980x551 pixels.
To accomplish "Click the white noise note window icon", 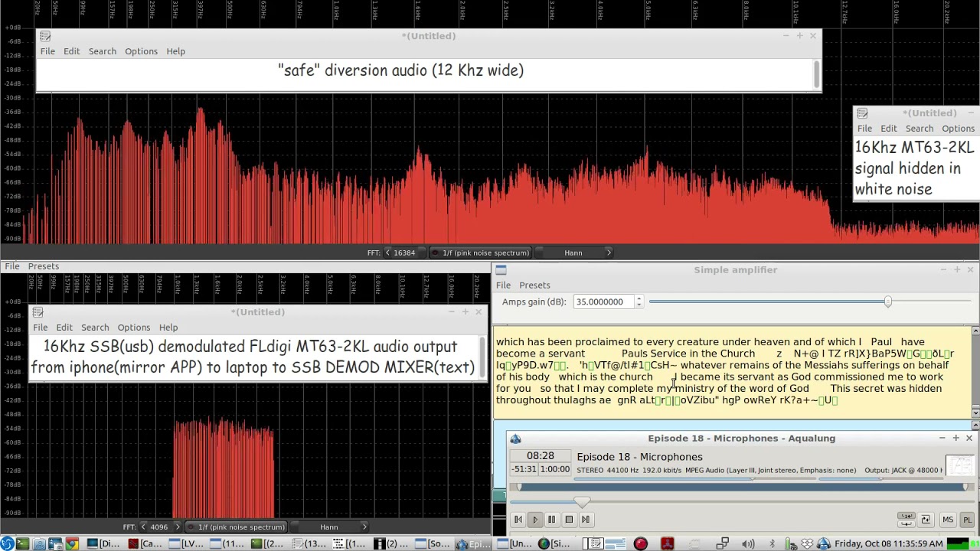I will point(862,113).
